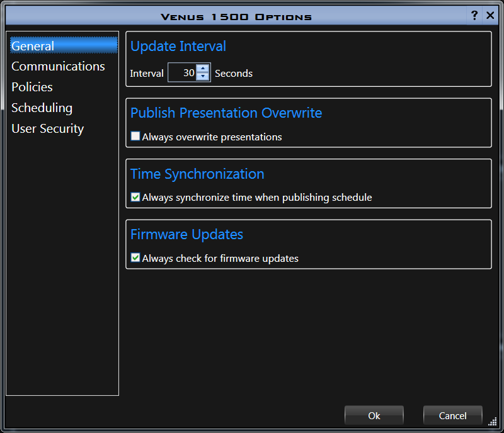
Task: Click the Venus 1500 Options title bar
Action: [x=236, y=16]
